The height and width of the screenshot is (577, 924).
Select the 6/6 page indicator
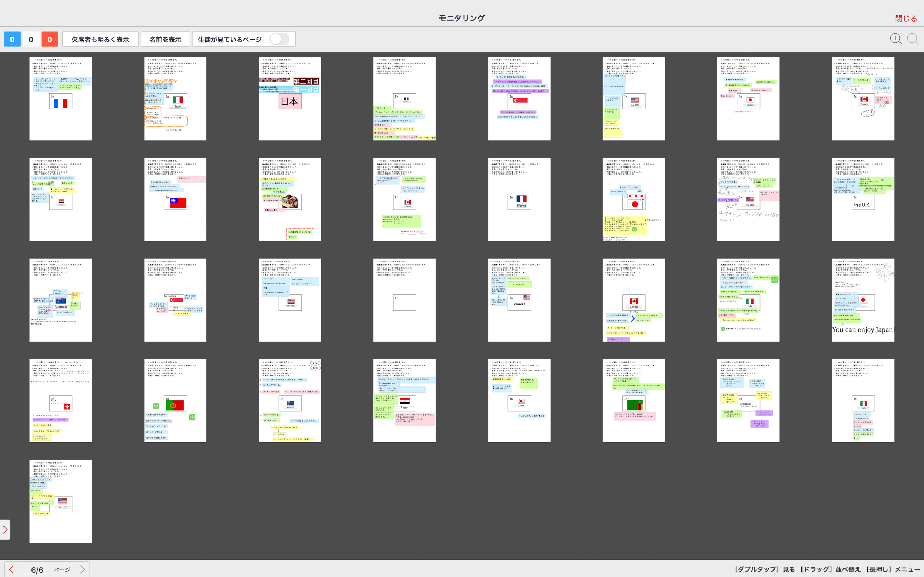pyautogui.click(x=37, y=570)
